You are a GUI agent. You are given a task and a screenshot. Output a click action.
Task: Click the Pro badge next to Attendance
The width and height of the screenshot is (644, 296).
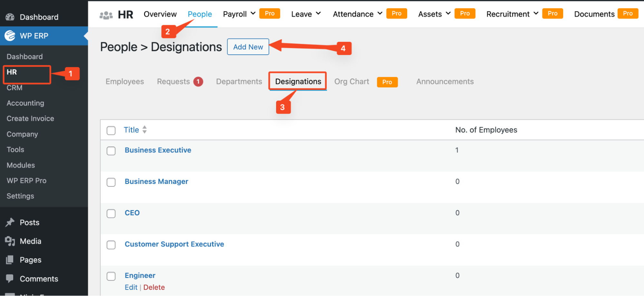397,14
